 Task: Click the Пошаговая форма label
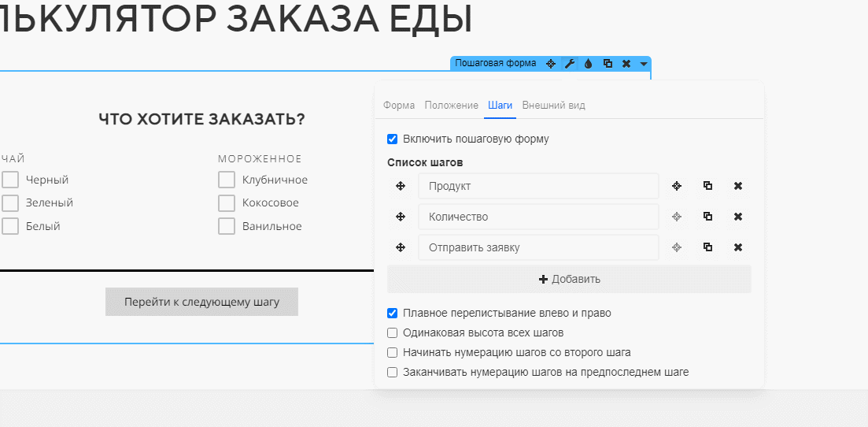click(496, 63)
